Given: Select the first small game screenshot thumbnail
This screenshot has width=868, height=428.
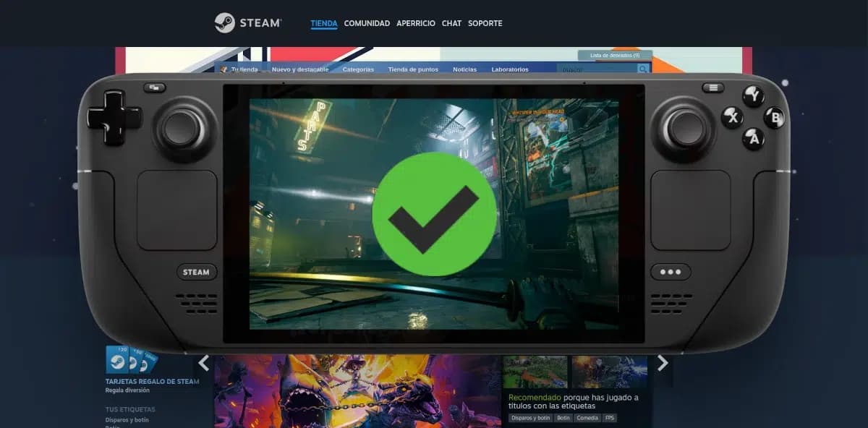Looking at the screenshot, I should [x=535, y=372].
